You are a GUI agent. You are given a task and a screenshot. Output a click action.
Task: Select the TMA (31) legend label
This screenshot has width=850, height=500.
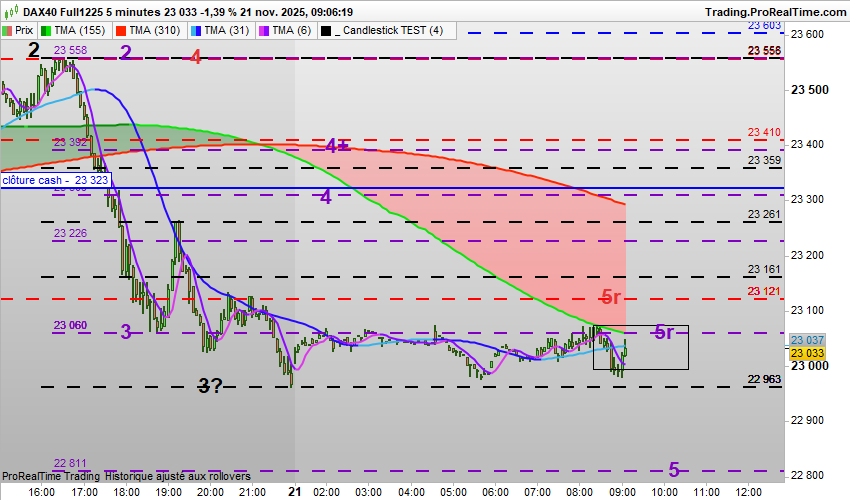pyautogui.click(x=226, y=31)
